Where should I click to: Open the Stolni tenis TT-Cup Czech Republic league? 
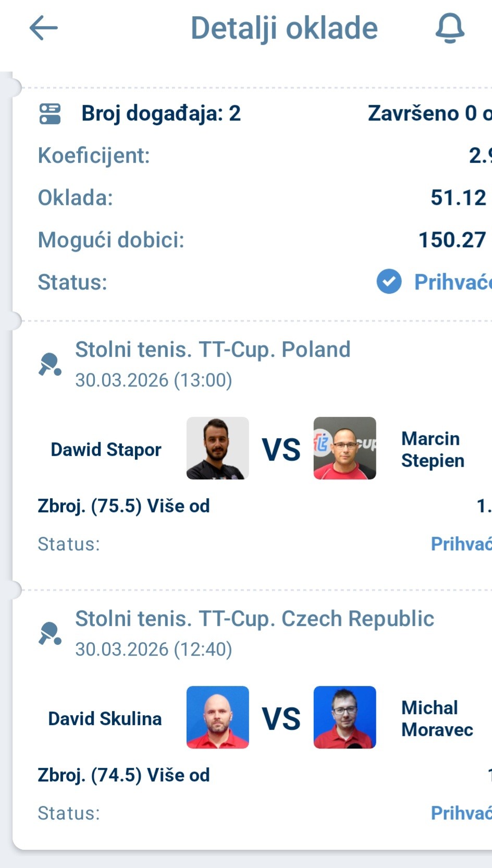pos(254,619)
